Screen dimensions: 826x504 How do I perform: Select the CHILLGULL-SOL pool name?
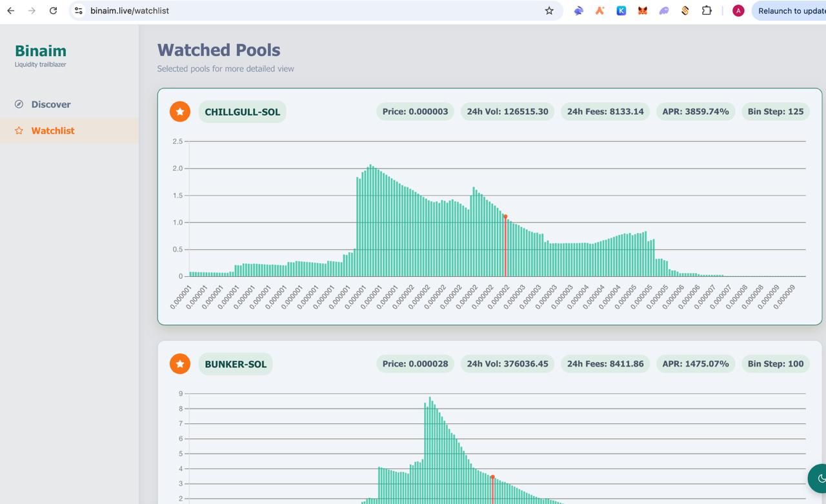coord(243,112)
